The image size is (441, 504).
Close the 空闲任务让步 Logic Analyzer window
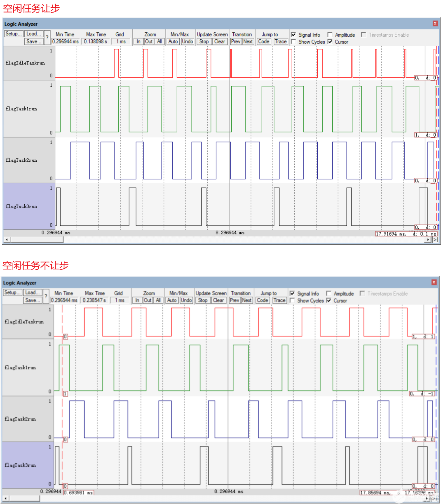click(x=435, y=23)
